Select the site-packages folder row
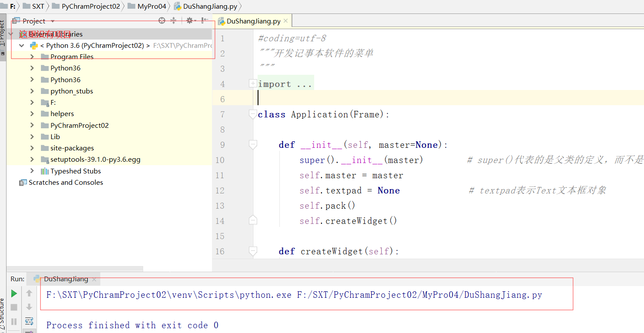644x333 pixels. [x=109, y=148]
